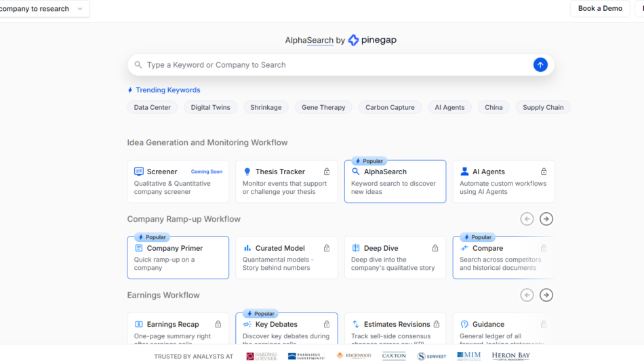Select the Data Center trending keyword

pos(153,107)
